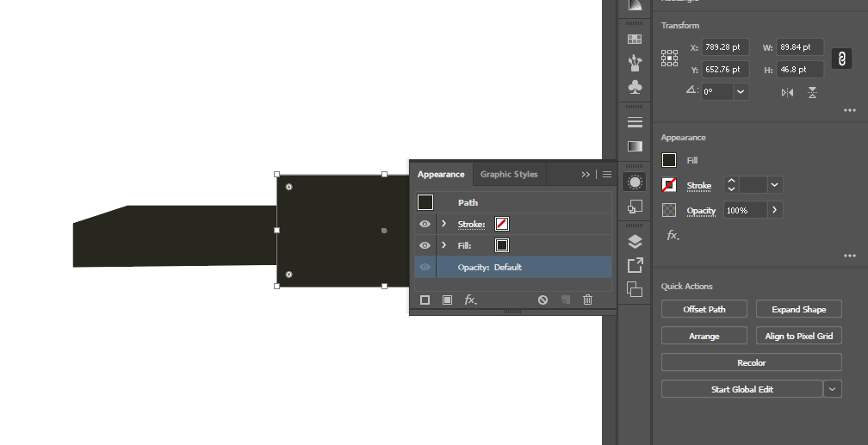868x445 pixels.
Task: Click the H height field
Action: point(800,69)
